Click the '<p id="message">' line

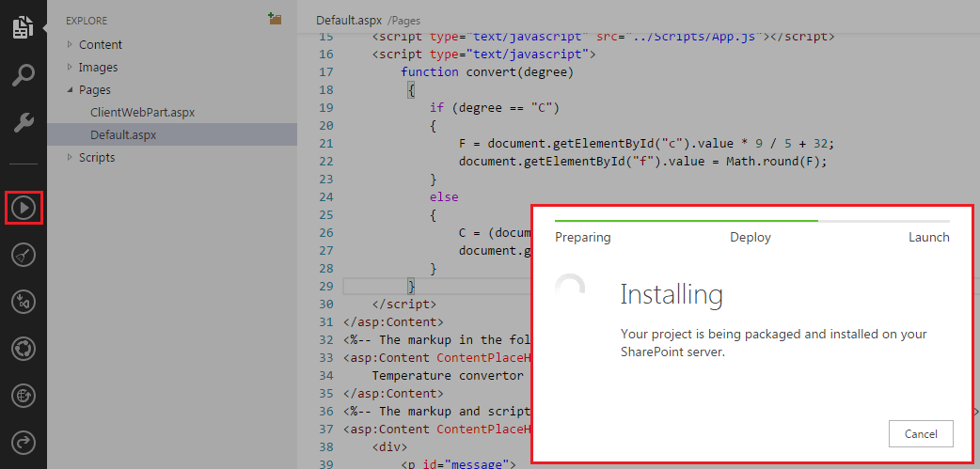click(458, 464)
